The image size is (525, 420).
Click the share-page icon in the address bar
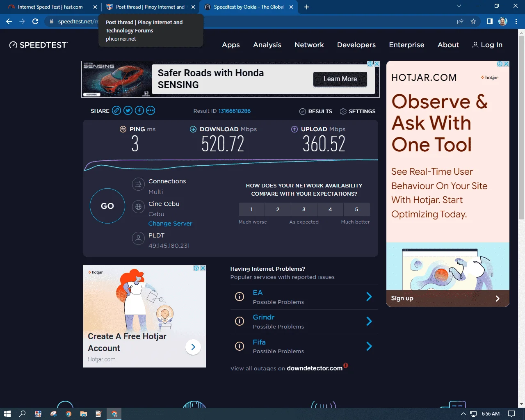pos(460,21)
